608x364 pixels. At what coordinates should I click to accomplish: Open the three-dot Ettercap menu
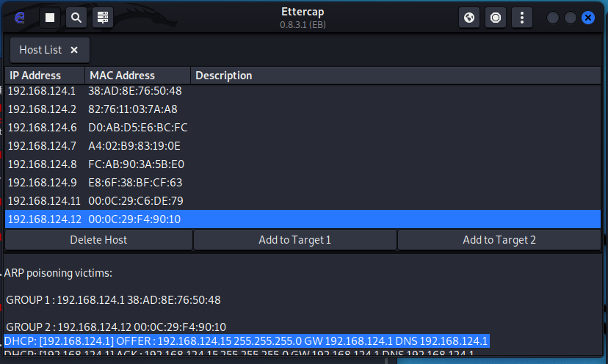522,18
